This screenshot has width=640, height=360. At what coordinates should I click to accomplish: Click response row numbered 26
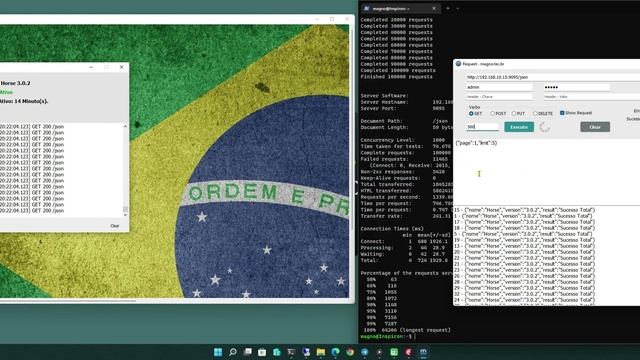[524, 276]
